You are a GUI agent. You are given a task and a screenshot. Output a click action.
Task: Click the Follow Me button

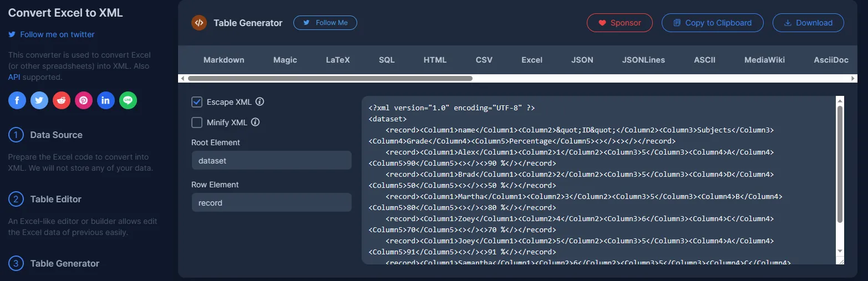coord(325,23)
